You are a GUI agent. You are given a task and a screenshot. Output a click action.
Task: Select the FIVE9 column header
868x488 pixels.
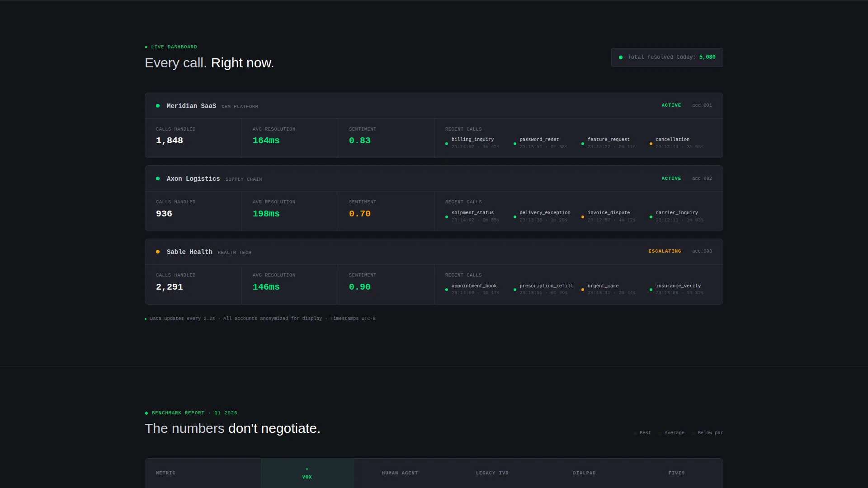click(676, 473)
